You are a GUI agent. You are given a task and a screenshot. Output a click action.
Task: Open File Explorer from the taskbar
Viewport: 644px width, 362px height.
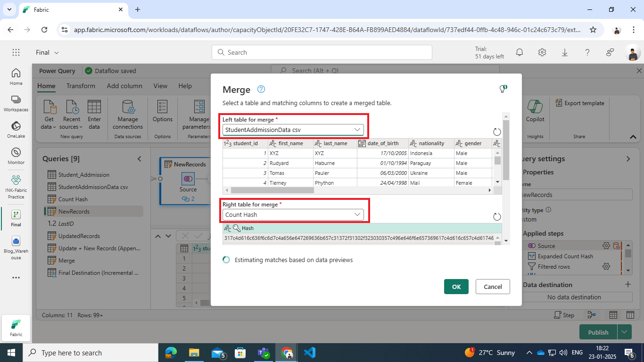tap(194, 353)
